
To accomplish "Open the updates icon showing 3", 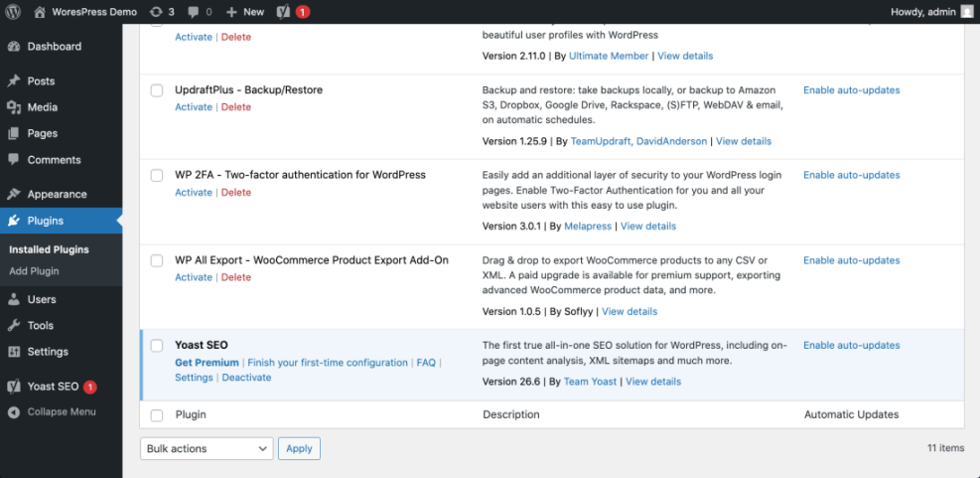I will coord(156,12).
